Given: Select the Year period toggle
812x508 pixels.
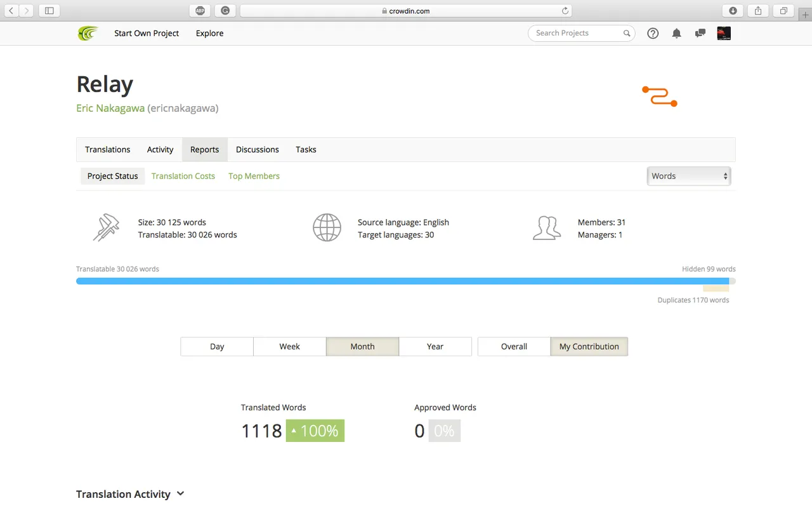Looking at the screenshot, I should [x=435, y=346].
